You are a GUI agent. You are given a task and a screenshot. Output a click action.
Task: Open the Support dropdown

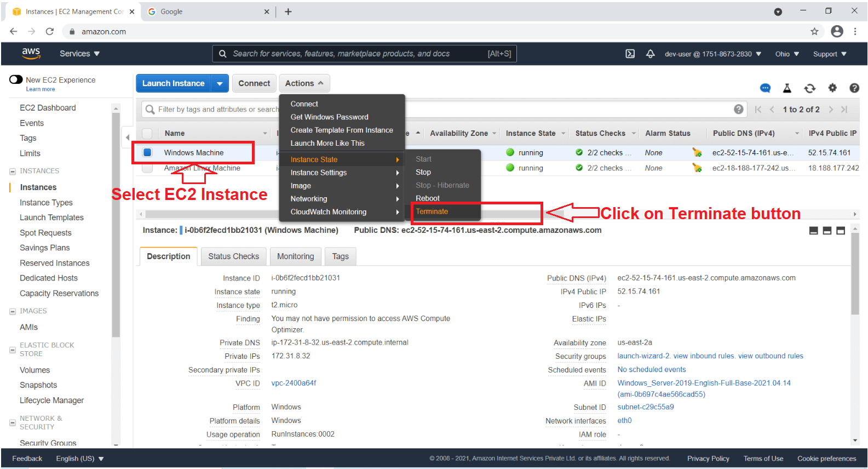click(x=830, y=54)
